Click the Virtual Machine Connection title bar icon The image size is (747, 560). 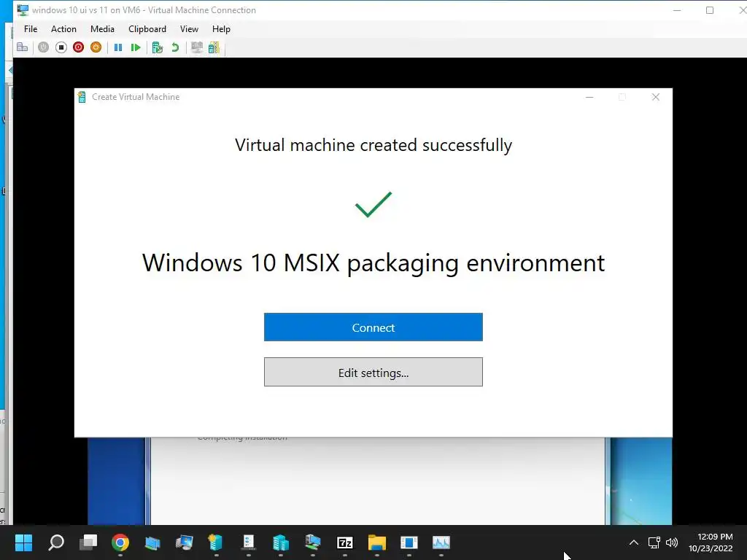[23, 10]
